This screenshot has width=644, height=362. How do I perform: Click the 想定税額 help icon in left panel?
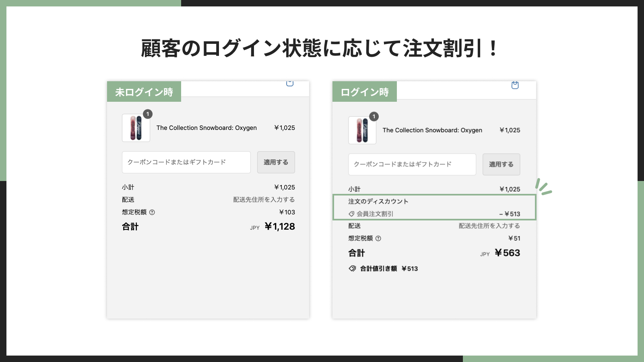(x=153, y=212)
